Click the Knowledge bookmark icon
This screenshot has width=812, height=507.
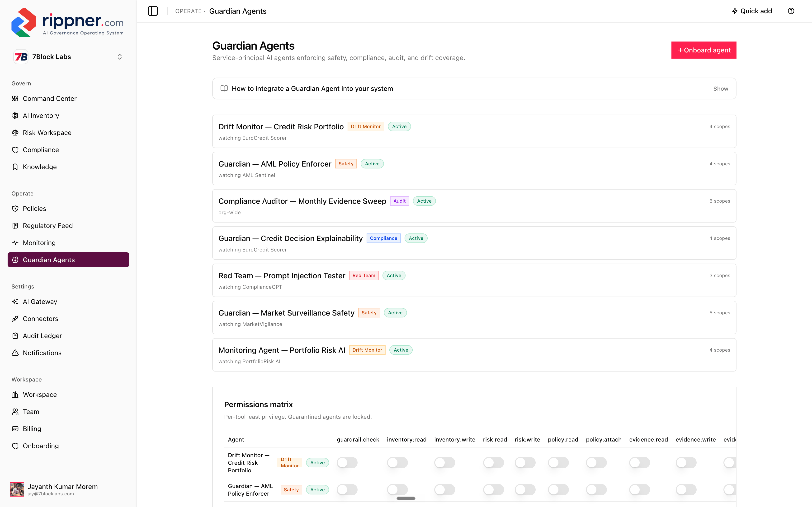coord(15,167)
